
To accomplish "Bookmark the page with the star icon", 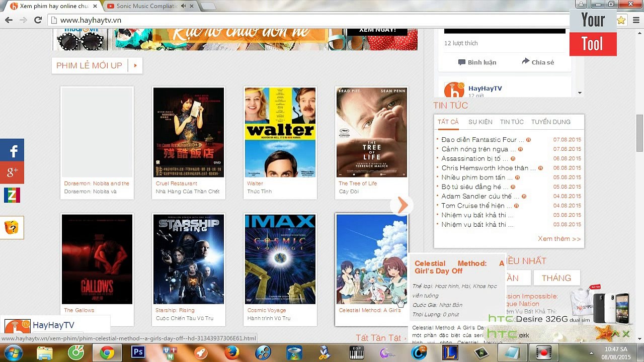I will [x=621, y=20].
